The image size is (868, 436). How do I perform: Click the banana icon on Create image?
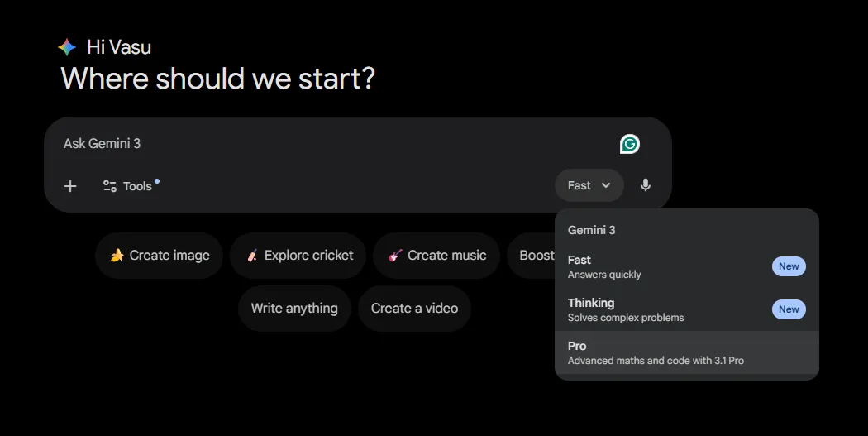pyautogui.click(x=117, y=256)
